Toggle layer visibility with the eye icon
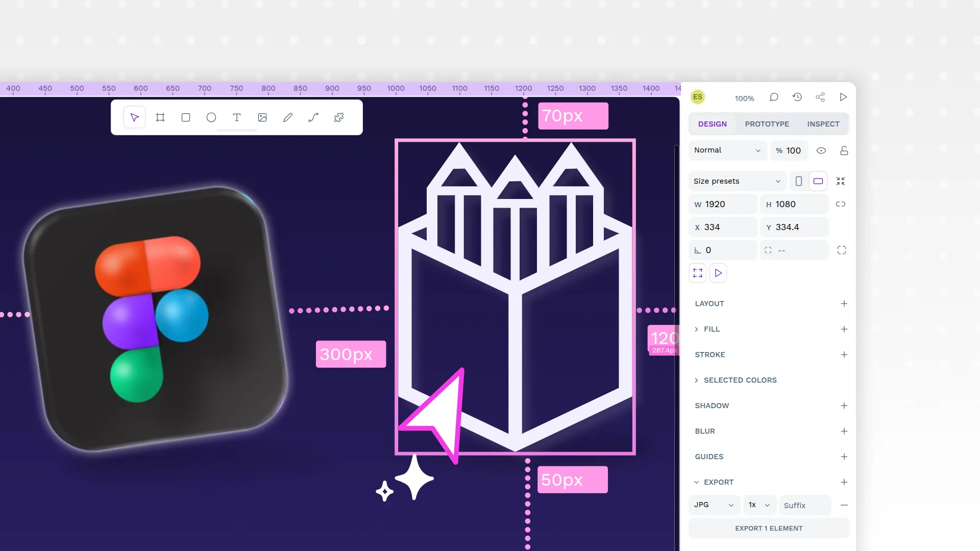The width and height of the screenshot is (980, 551). click(x=821, y=151)
